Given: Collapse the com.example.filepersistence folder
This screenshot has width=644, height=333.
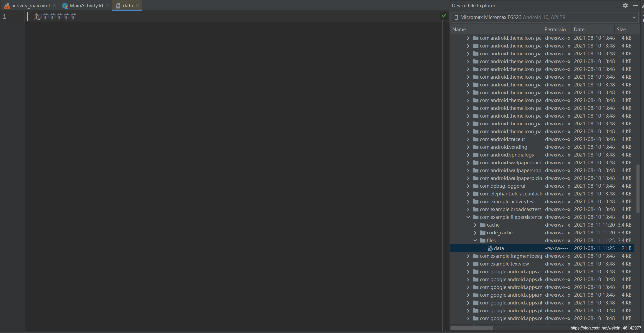Looking at the screenshot, I should [468, 217].
